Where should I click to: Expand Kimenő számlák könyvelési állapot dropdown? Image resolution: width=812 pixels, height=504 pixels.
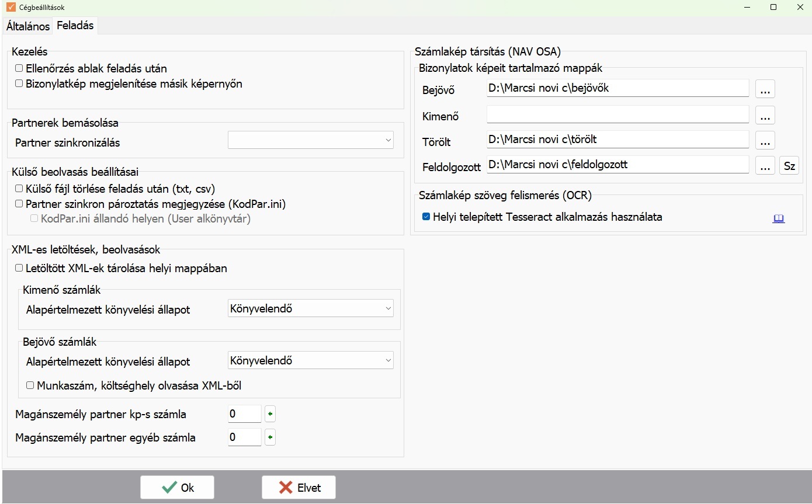coord(310,308)
